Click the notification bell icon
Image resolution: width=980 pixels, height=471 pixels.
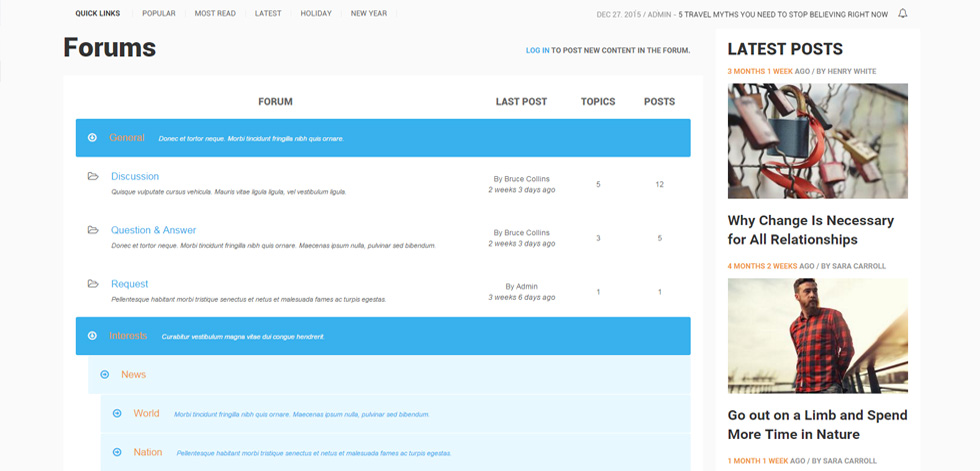(x=902, y=13)
